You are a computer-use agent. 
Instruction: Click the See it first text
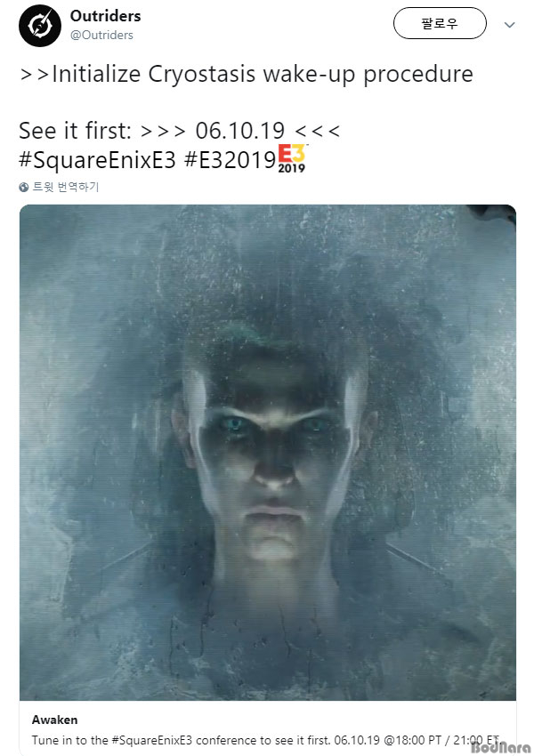click(x=76, y=131)
